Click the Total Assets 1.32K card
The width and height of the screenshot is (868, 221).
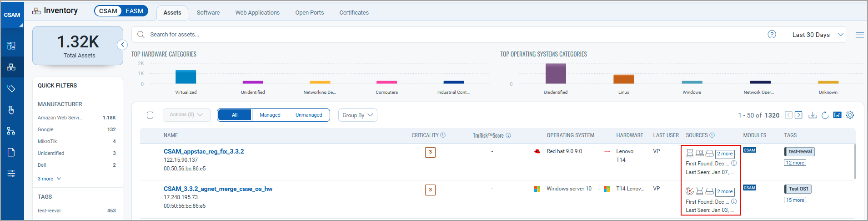tap(78, 46)
